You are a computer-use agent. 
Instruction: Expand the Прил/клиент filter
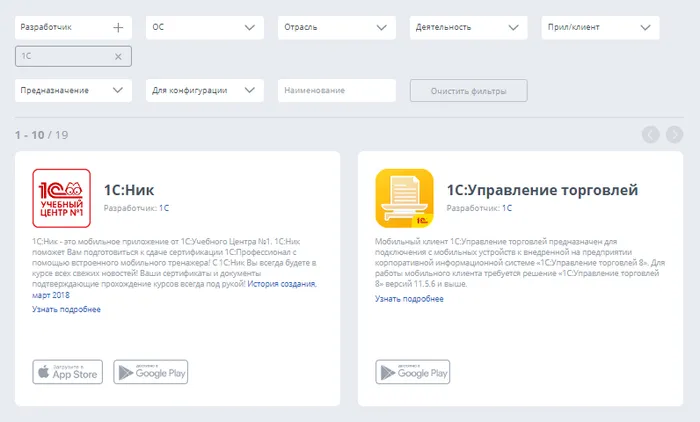click(x=600, y=28)
